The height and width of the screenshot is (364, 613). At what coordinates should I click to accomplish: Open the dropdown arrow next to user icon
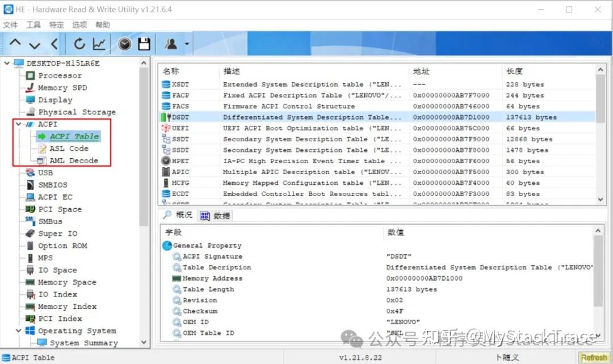[x=187, y=44]
